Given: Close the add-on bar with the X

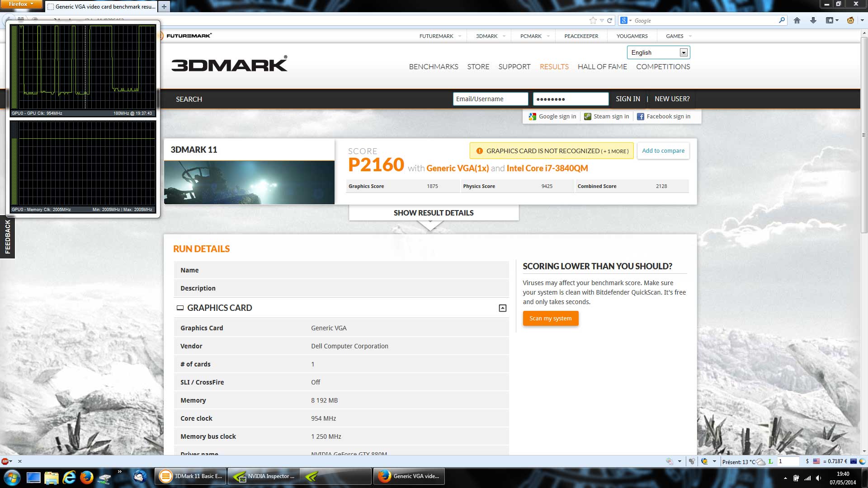Looking at the screenshot, I should click(x=20, y=461).
